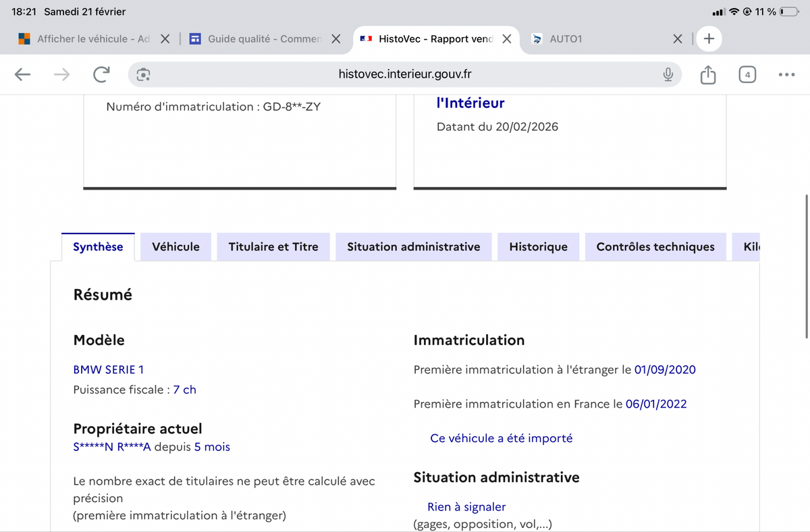Viewport: 810px width, 532px height.
Task: Open the Contrôles techniques tab
Action: [x=655, y=247]
